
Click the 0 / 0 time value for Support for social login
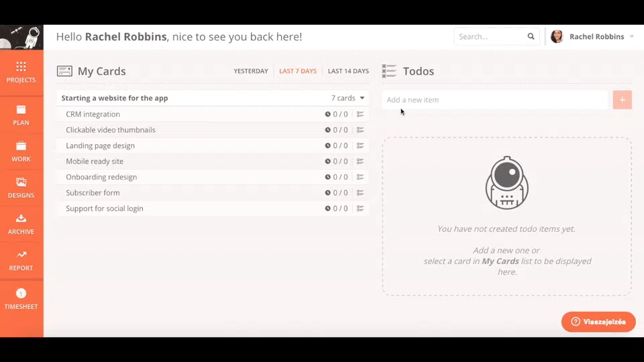[x=340, y=208]
